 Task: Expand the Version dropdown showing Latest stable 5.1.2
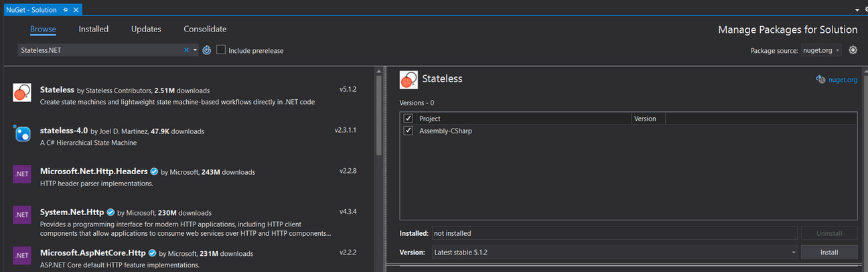793,253
